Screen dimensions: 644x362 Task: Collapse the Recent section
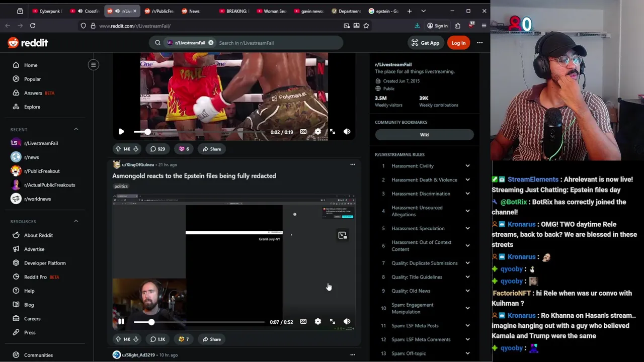tap(76, 129)
